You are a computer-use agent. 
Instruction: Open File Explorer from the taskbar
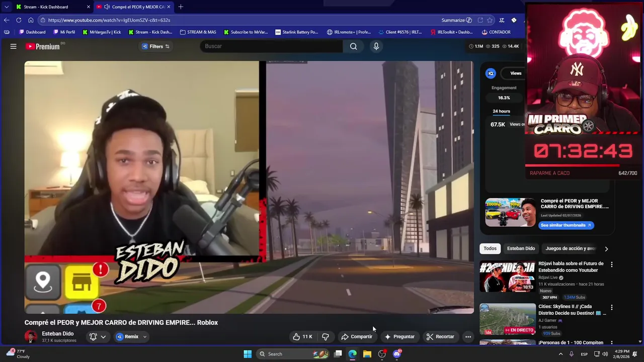(367, 354)
